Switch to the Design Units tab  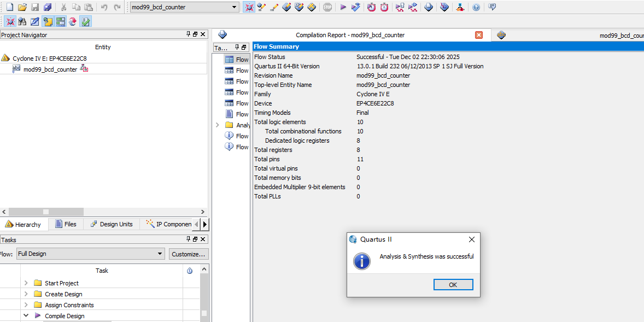tap(112, 224)
